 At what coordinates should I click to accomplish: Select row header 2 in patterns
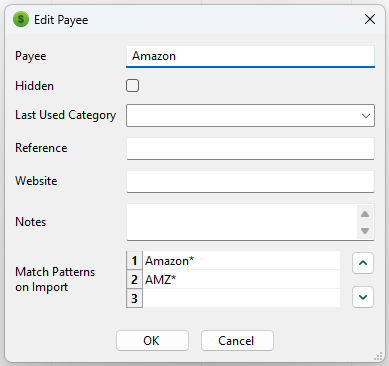(134, 279)
